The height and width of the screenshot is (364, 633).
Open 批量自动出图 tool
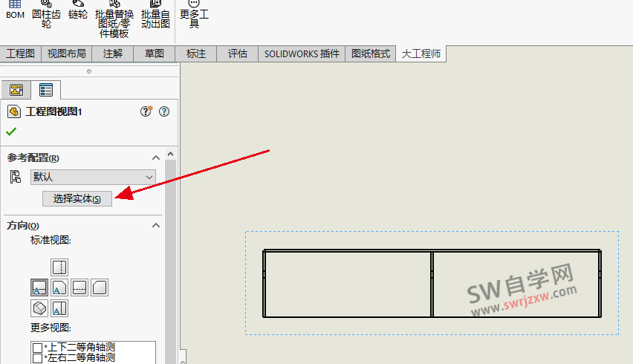click(x=155, y=14)
